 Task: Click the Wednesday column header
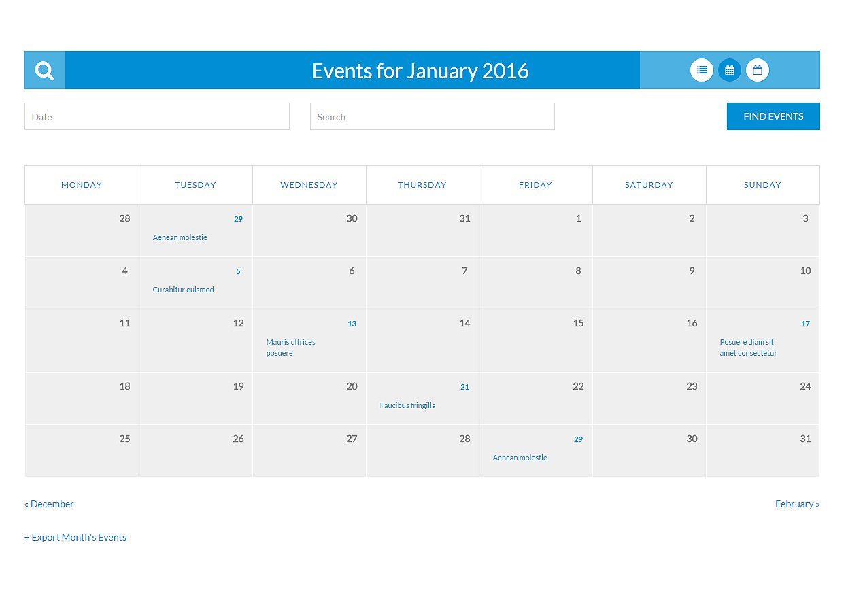309,185
